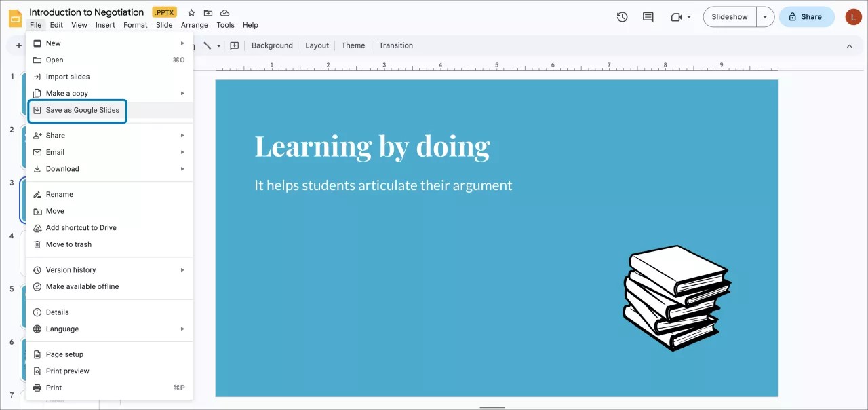Open the Line tool dropdown arrow

[218, 45]
